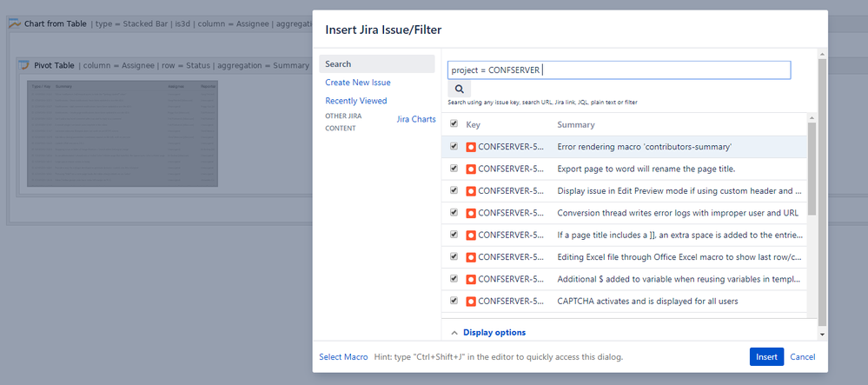868x385 pixels.
Task: Click the 'Display issue in Edit Preview mode' summary text
Action: [679, 191]
